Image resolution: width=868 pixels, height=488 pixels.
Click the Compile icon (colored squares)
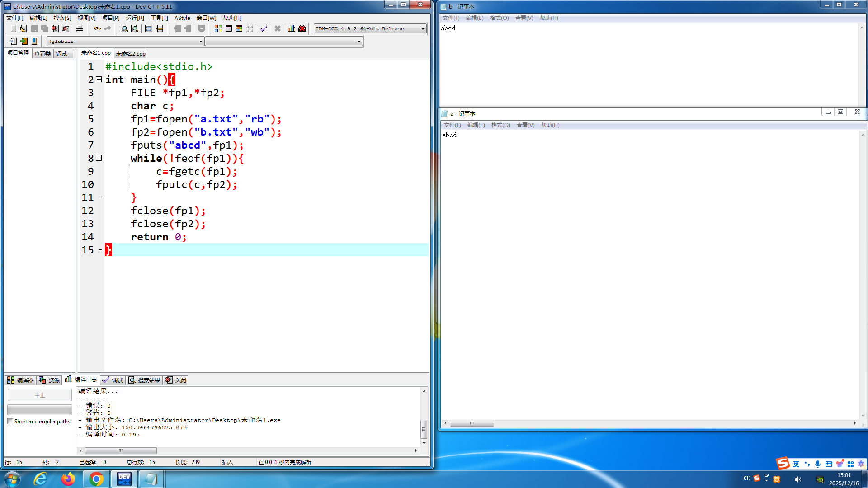(x=218, y=28)
